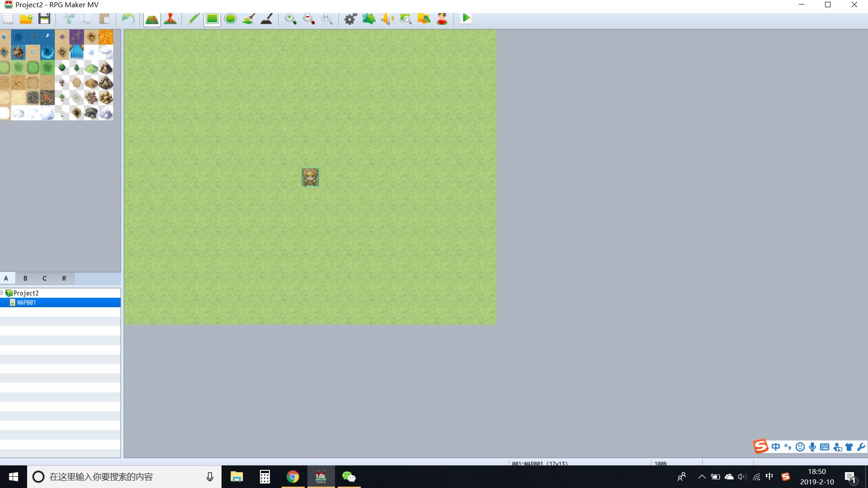Select the Flood Fill tool

[249, 19]
